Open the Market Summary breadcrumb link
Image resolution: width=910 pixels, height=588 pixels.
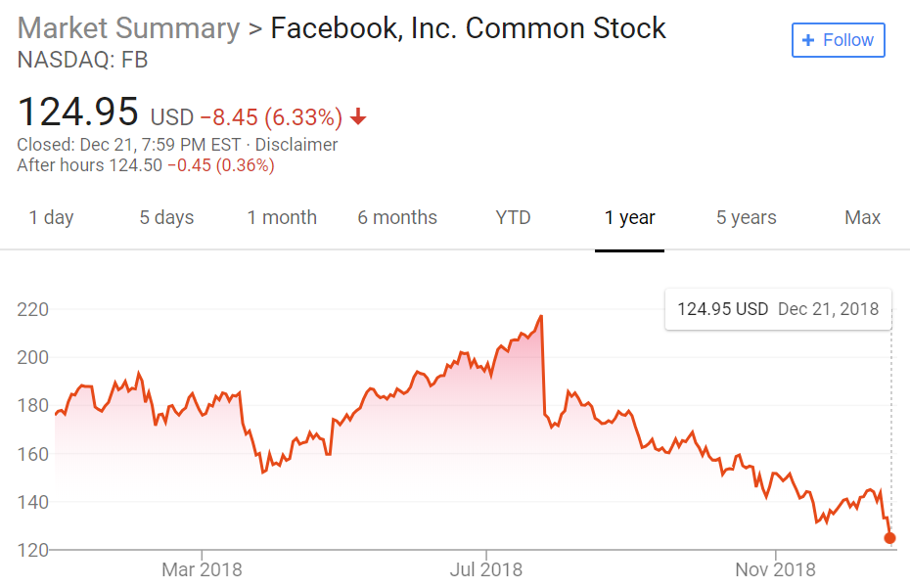pos(128,28)
